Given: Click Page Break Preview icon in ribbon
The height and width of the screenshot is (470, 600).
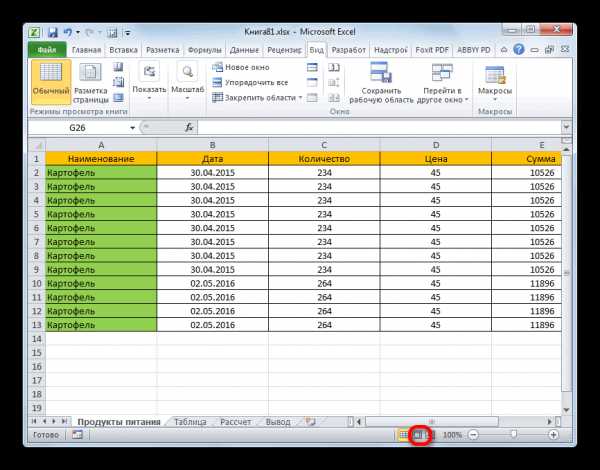Looking at the screenshot, I should pos(118,67).
